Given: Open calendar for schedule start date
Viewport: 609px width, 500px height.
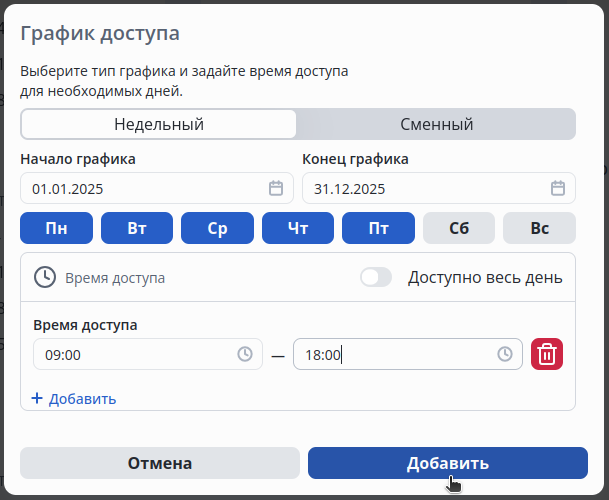Looking at the screenshot, I should (x=276, y=188).
